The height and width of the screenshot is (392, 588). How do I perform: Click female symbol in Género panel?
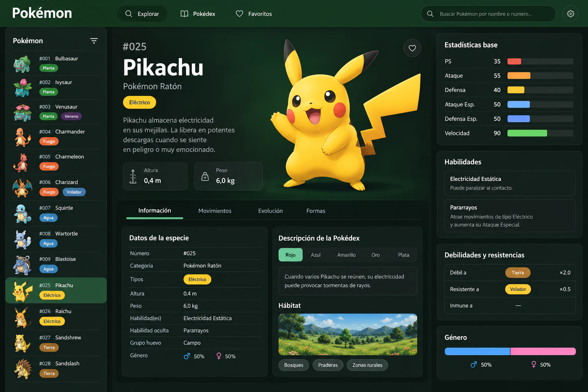[x=534, y=365]
